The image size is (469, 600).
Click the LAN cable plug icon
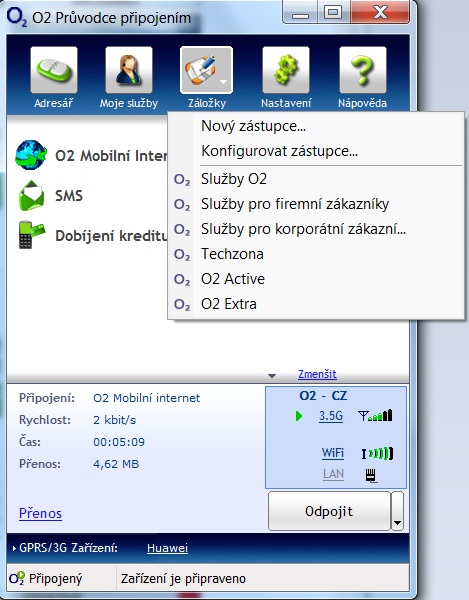[371, 475]
